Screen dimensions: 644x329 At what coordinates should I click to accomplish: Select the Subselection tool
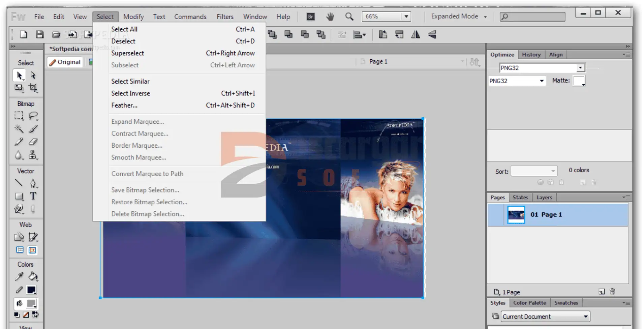pyautogui.click(x=33, y=76)
